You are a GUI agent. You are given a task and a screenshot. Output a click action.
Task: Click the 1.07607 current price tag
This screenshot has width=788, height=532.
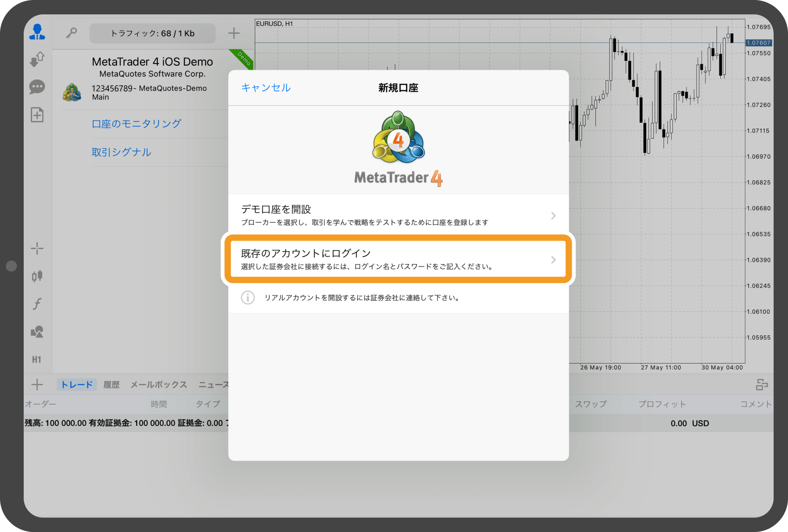point(758,43)
